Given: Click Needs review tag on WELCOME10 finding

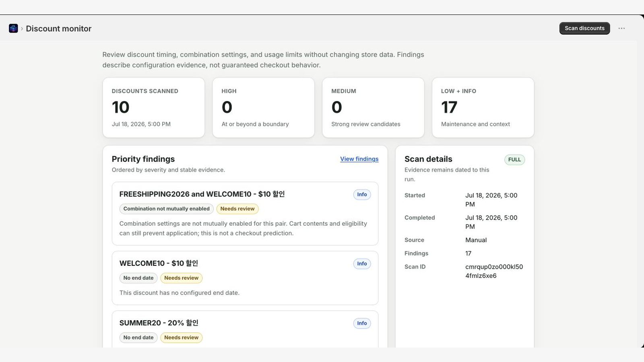Looking at the screenshot, I should [x=181, y=278].
